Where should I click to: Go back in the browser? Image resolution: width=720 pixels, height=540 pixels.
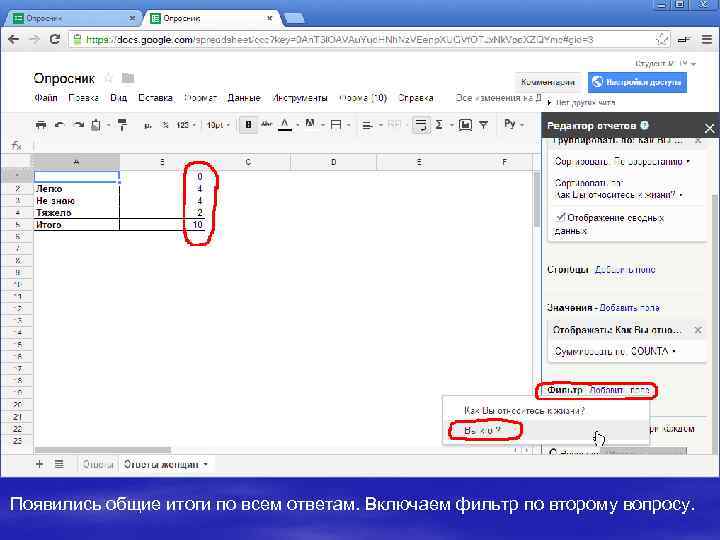pyautogui.click(x=14, y=39)
